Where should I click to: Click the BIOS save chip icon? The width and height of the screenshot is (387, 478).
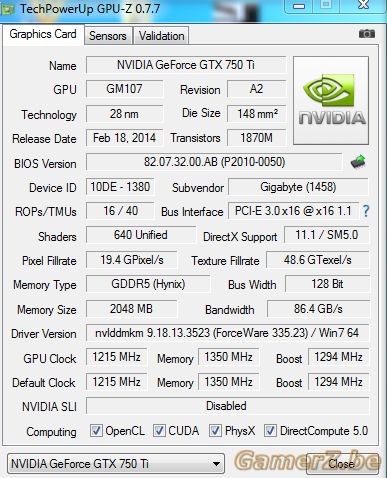[358, 162]
